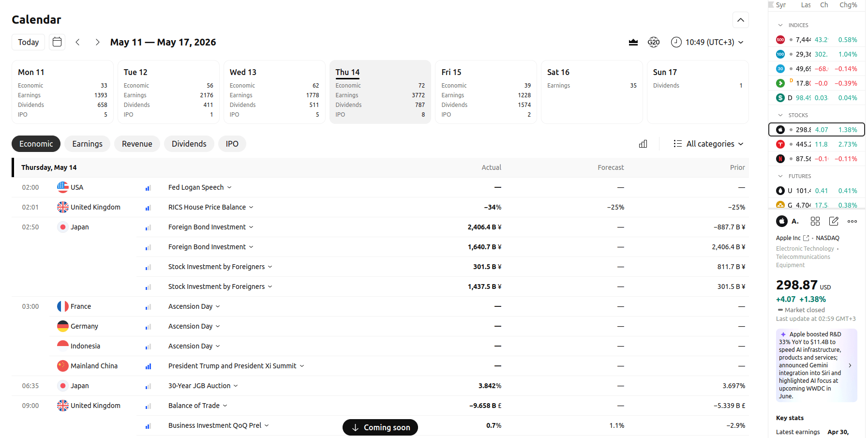
Task: Select the Nasdaq 100 watchlist row
Action: (817, 54)
